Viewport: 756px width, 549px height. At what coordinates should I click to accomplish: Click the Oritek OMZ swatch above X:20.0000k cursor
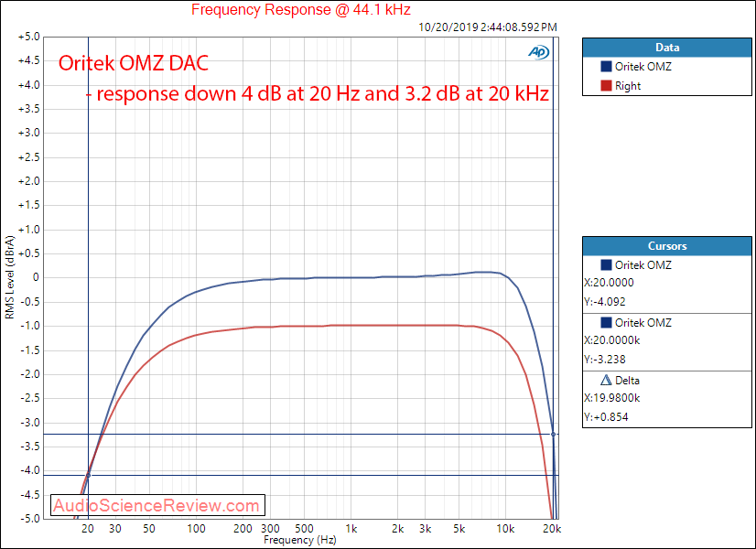coord(606,322)
